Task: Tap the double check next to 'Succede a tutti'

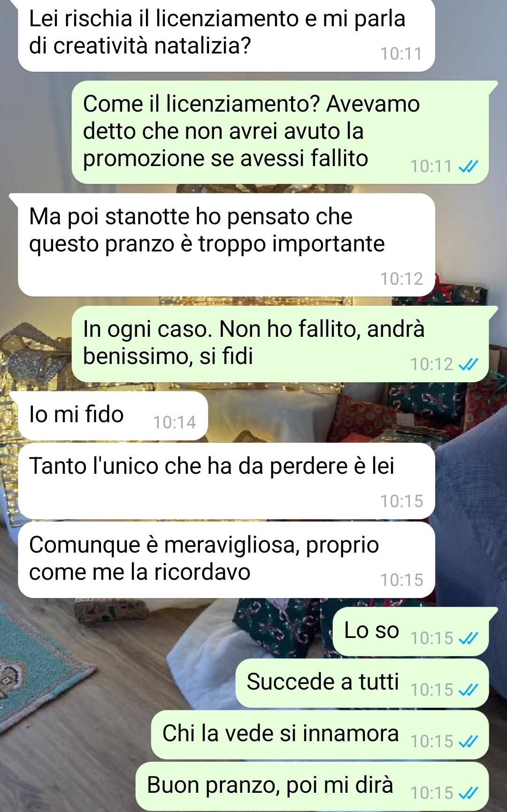Action: 468,690
